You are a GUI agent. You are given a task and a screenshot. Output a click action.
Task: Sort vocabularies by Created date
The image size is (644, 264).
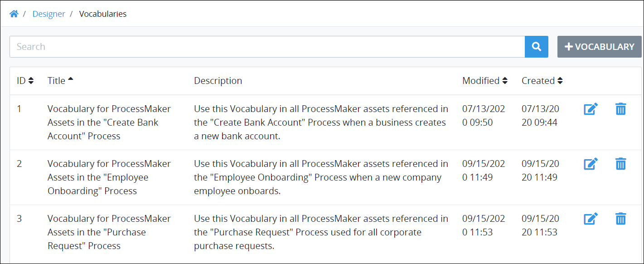point(542,81)
